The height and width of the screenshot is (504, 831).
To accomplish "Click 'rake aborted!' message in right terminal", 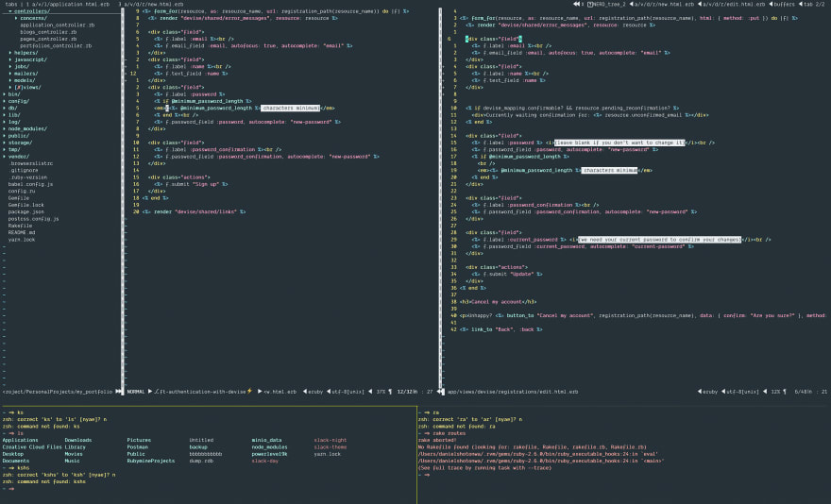I will tap(436, 441).
